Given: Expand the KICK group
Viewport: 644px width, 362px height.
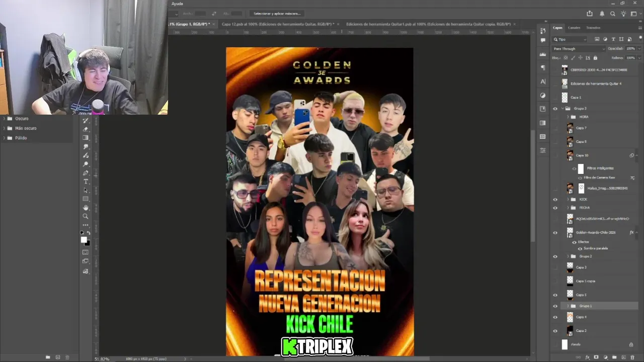Looking at the screenshot, I should point(568,199).
